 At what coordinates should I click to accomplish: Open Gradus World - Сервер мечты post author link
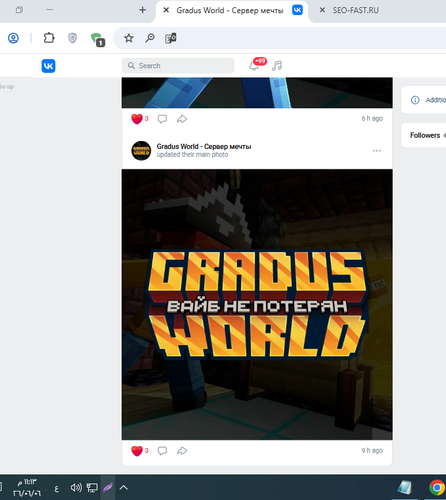point(204,146)
